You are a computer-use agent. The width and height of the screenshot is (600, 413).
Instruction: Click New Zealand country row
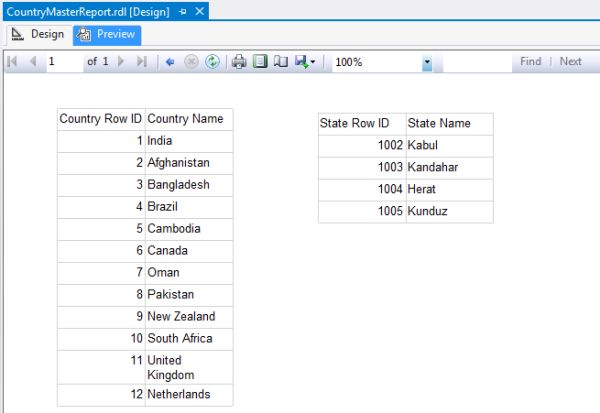tap(145, 317)
